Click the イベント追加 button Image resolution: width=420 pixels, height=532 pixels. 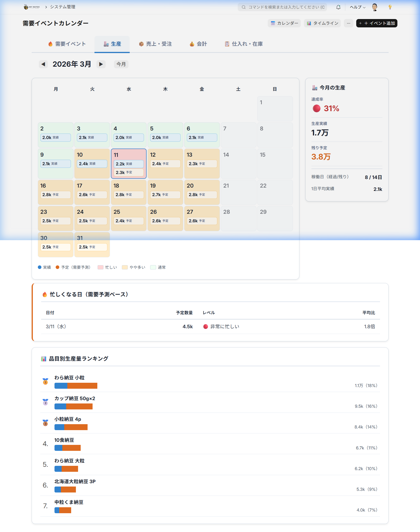376,23
